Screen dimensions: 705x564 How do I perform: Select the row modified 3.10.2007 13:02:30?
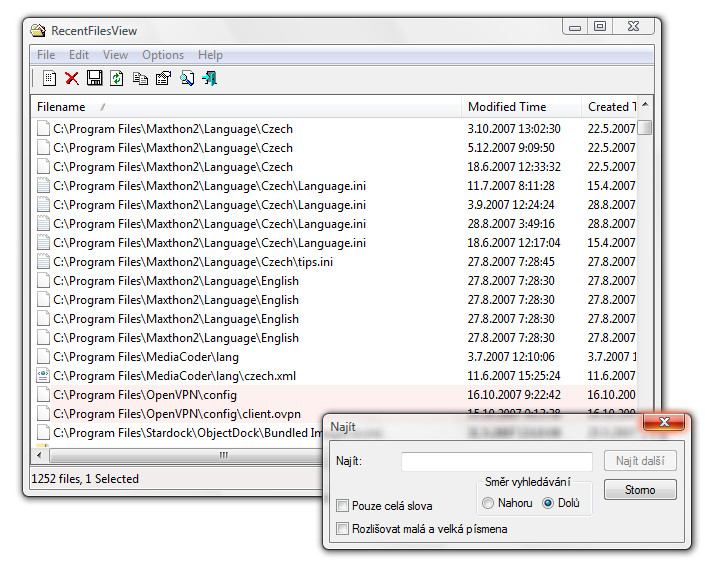(334, 129)
